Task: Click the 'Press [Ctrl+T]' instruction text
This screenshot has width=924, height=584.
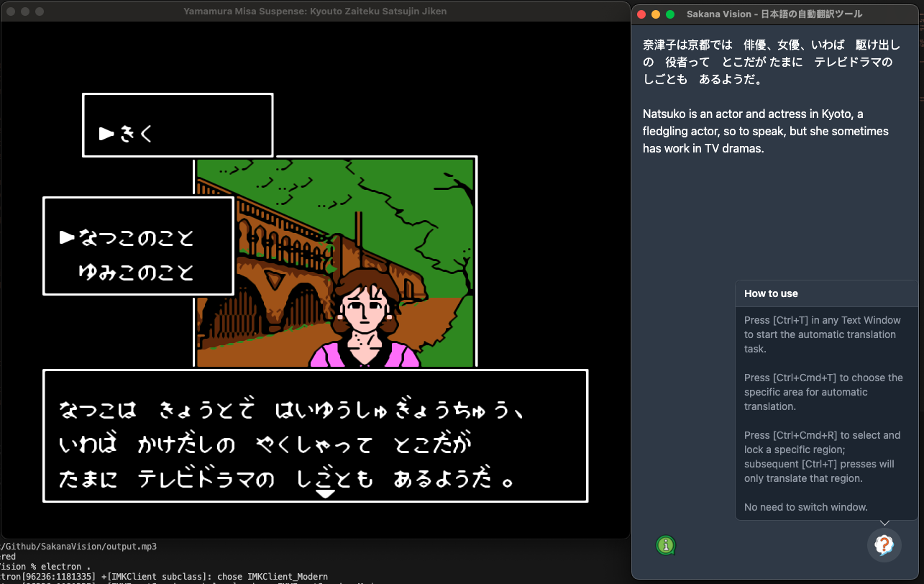Action: coord(821,334)
